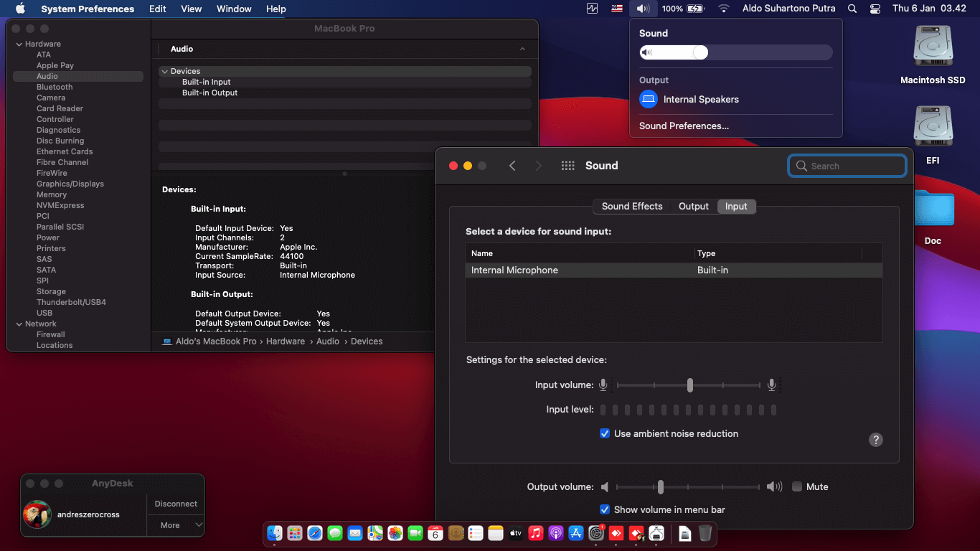Collapse the Audio header chevron in MacBook Pro window
The image size is (980, 551).
pos(522,49)
